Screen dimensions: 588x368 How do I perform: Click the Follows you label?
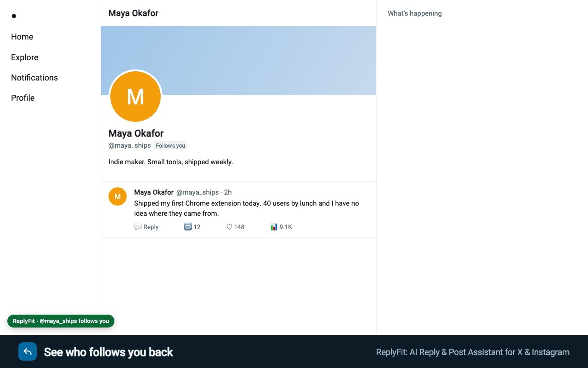pyautogui.click(x=170, y=146)
